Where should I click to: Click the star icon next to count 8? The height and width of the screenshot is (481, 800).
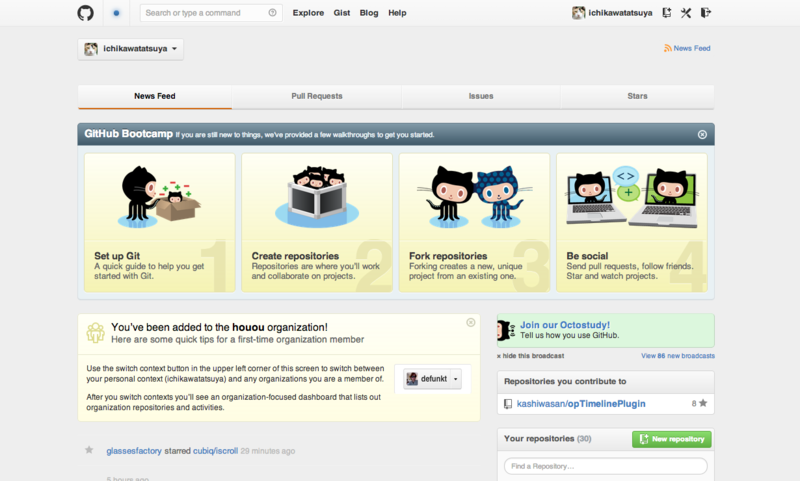click(703, 403)
